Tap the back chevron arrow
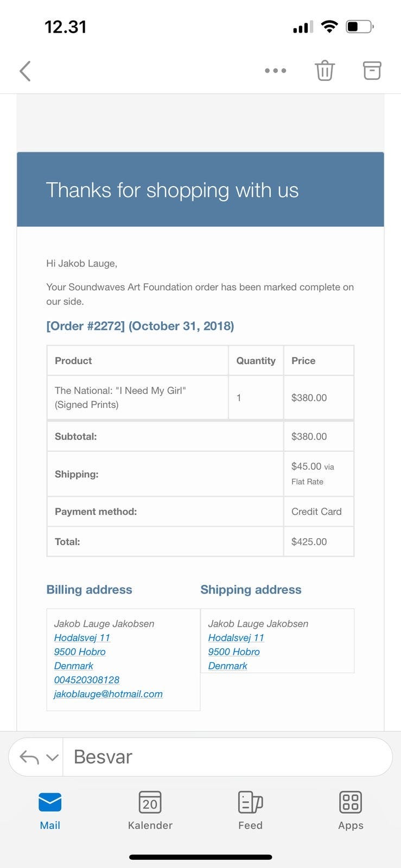 25,71
